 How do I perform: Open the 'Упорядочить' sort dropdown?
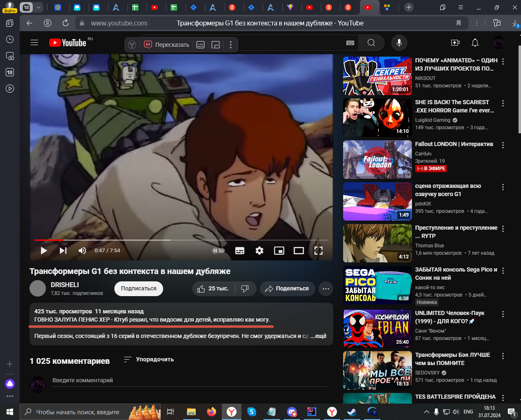coord(149,359)
